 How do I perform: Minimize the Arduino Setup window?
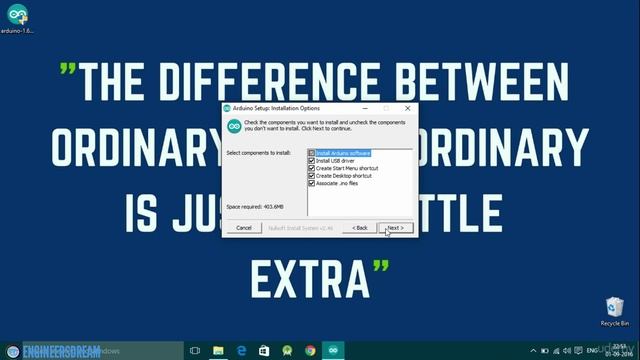point(365,108)
